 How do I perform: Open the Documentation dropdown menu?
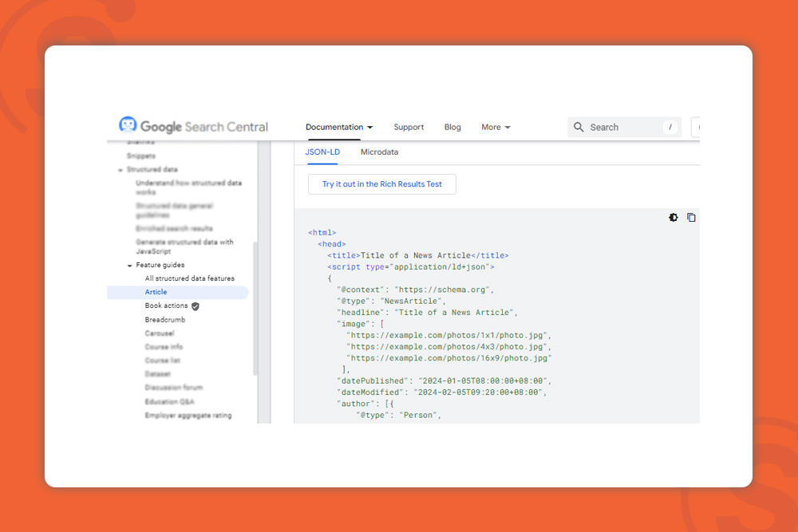tap(339, 127)
